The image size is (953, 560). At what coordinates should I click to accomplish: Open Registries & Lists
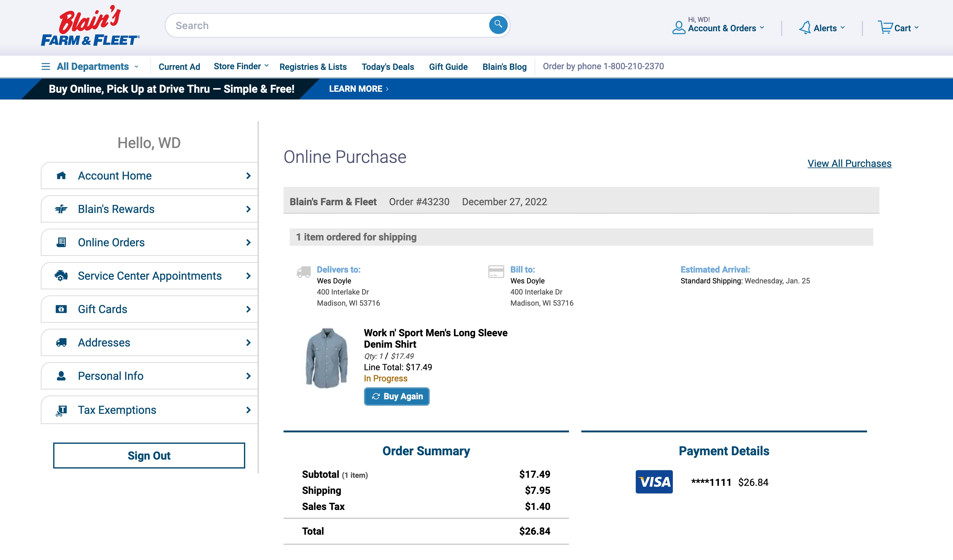click(313, 67)
